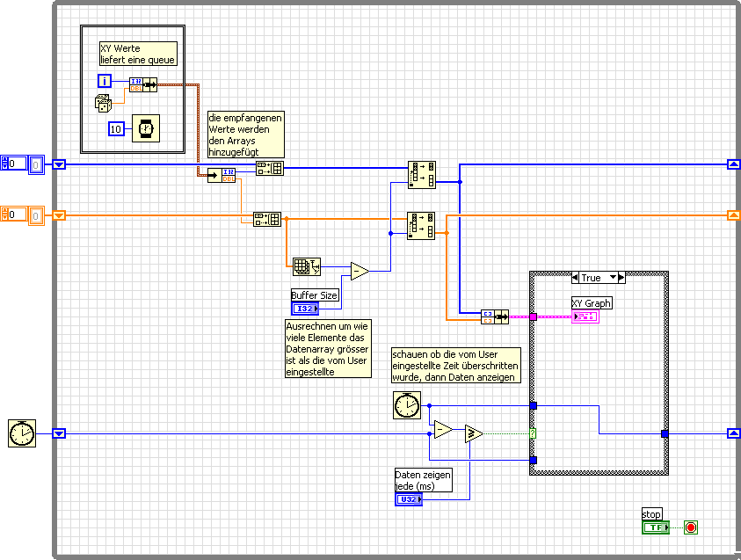This screenshot has width=741, height=560.
Task: Select the schauen ob die vom User comment
Action: coord(456,366)
